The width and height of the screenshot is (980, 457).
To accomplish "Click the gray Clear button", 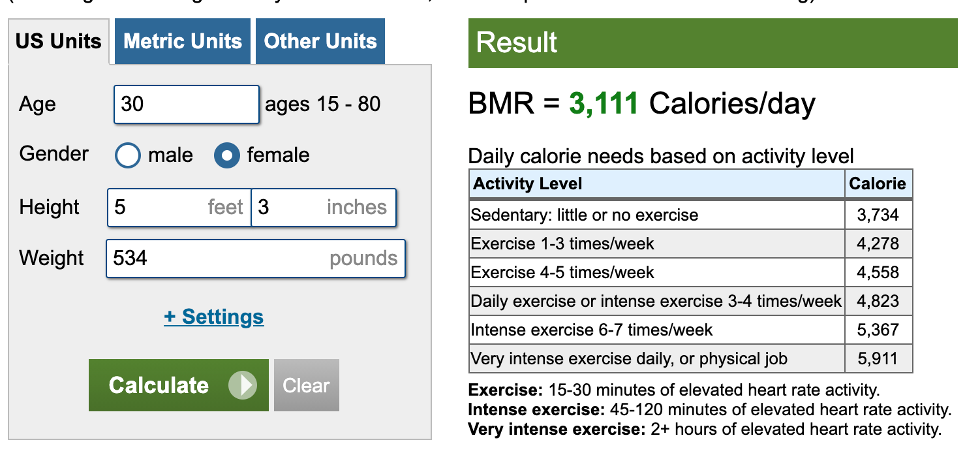I will [307, 385].
